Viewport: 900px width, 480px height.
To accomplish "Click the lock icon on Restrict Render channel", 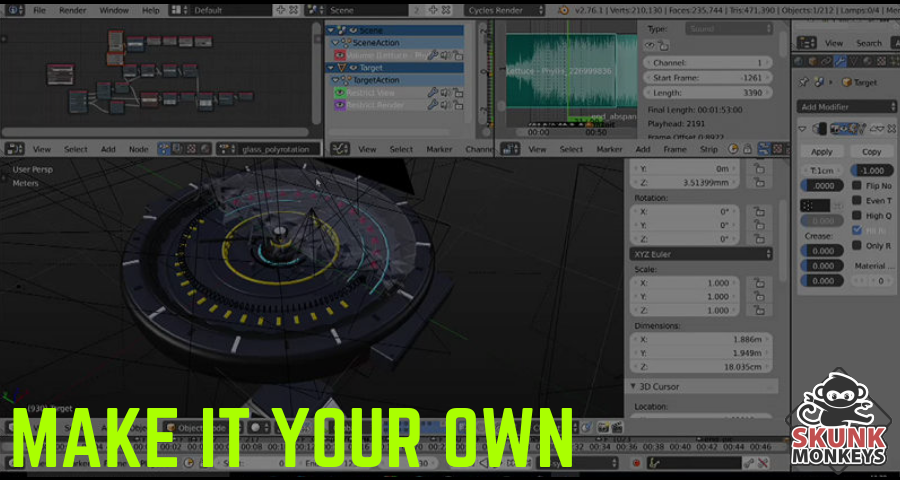I will (x=458, y=105).
